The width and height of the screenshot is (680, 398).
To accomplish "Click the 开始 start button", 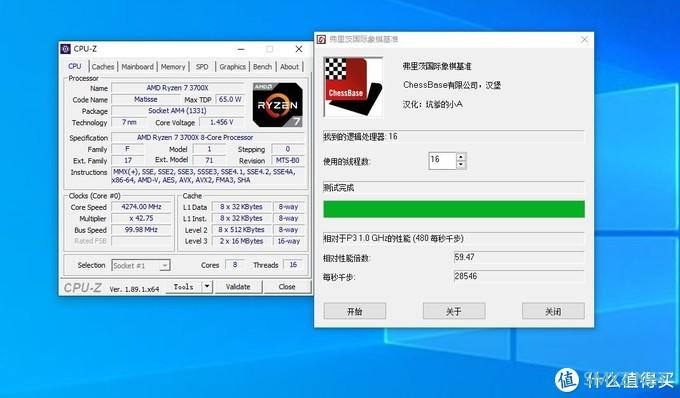I will (355, 311).
